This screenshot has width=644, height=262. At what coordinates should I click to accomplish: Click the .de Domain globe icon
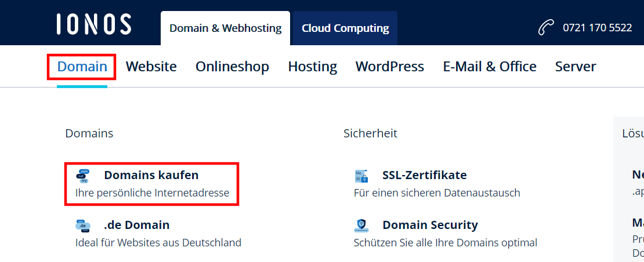(84, 225)
